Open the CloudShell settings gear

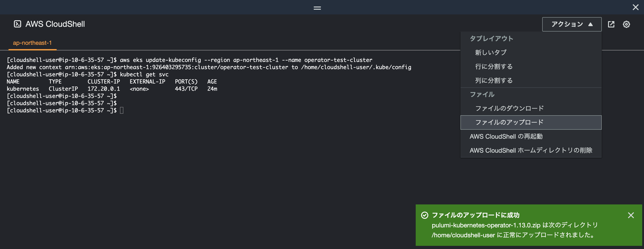pyautogui.click(x=626, y=24)
